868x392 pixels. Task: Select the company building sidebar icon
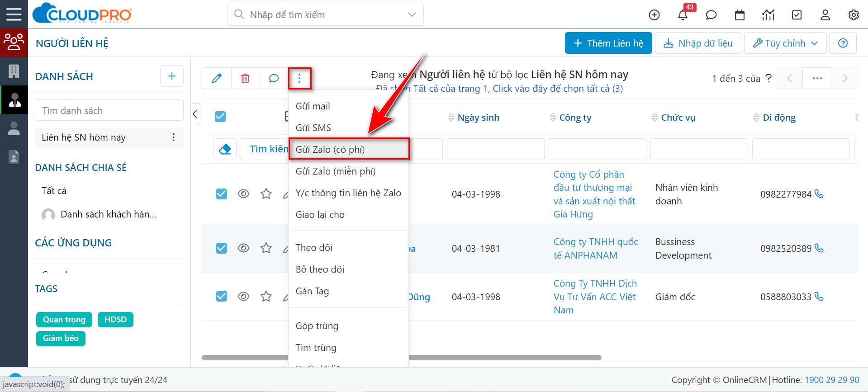[x=14, y=71]
